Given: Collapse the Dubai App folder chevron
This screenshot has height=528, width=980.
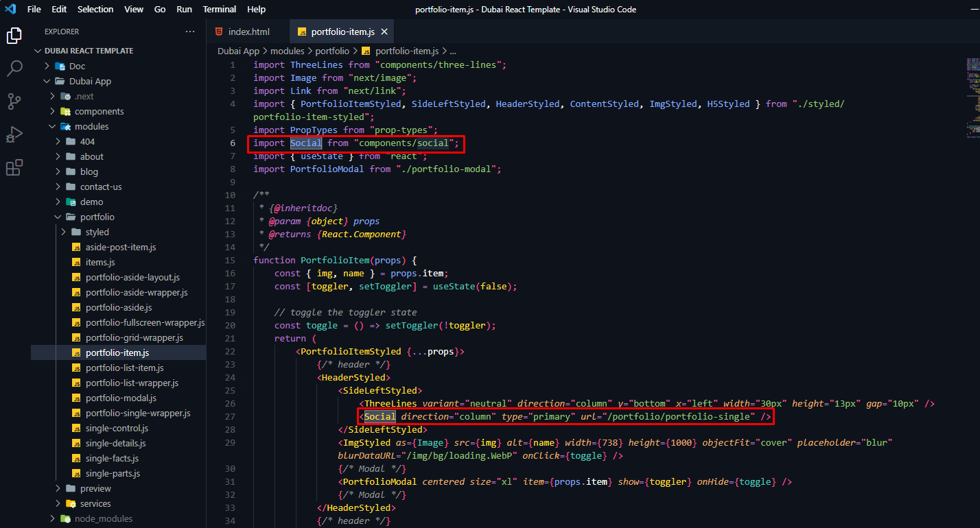Looking at the screenshot, I should pos(47,81).
